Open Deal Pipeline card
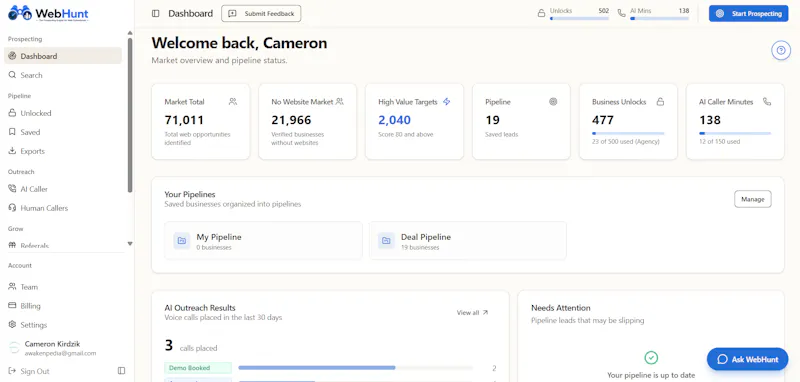The image size is (800, 382). point(468,240)
